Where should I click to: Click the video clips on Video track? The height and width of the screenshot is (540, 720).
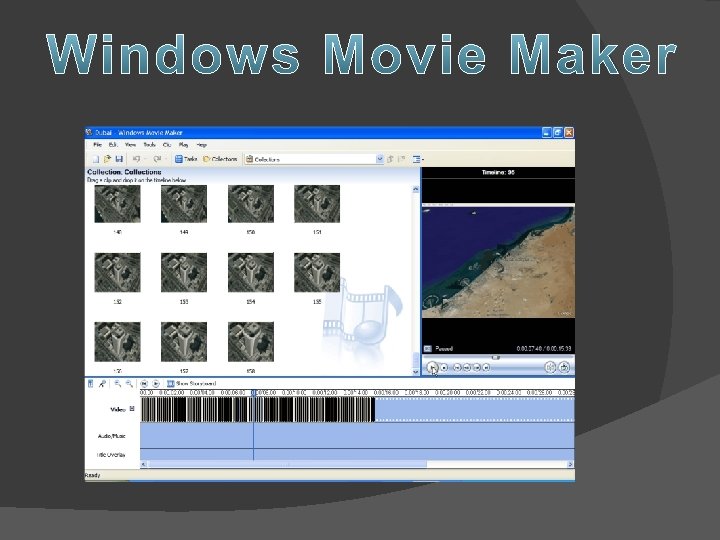tap(258, 410)
